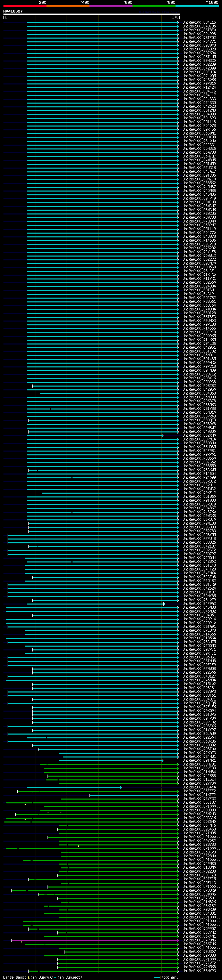Select label UniRef100_Q5K4M1

tap(199, 936)
